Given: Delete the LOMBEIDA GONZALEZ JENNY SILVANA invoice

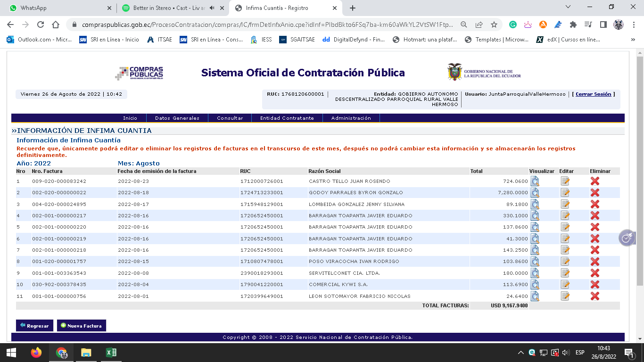Looking at the screenshot, I should [595, 204].
